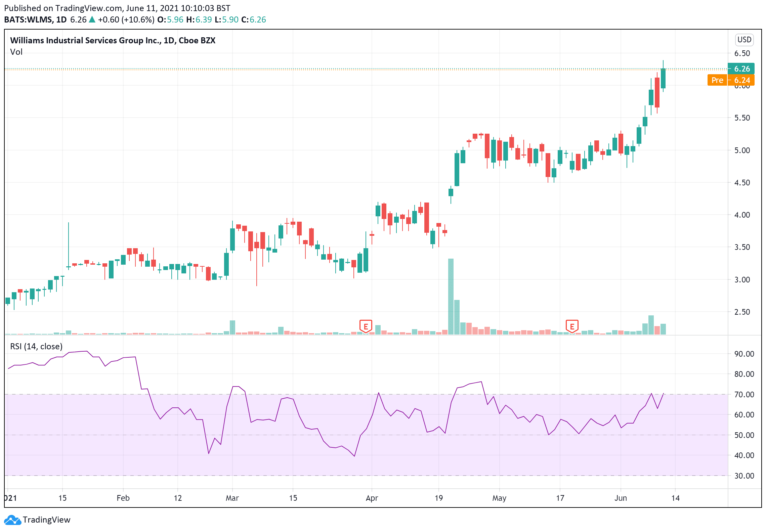
Task: Click the open value O:5.96
Action: coord(170,19)
